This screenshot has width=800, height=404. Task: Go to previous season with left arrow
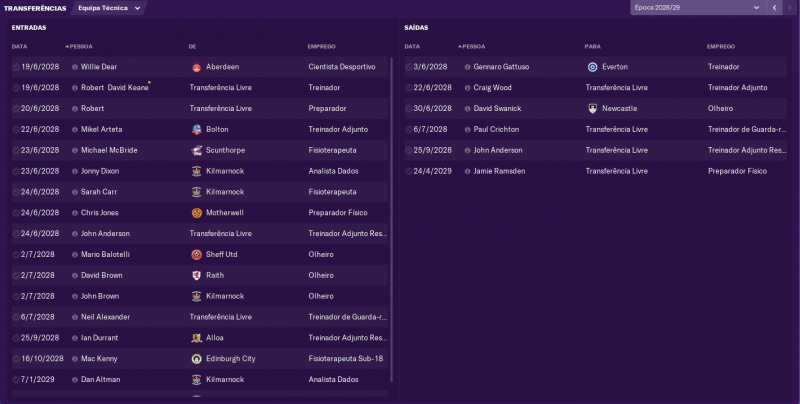coord(773,8)
